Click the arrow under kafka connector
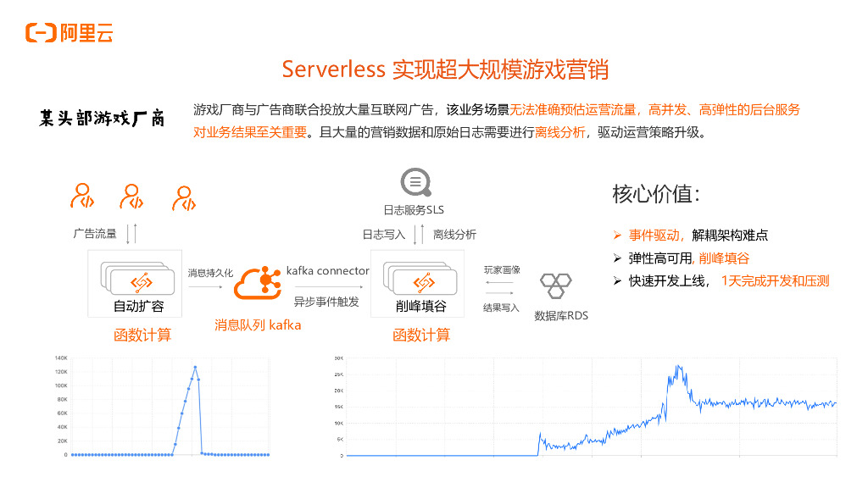Viewport: 868px width, 488px height. [329, 286]
